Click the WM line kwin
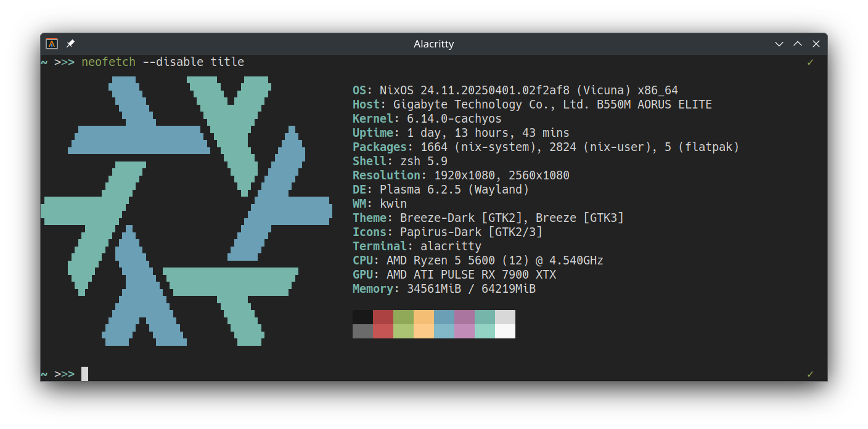This screenshot has height=429, width=868. tap(380, 203)
